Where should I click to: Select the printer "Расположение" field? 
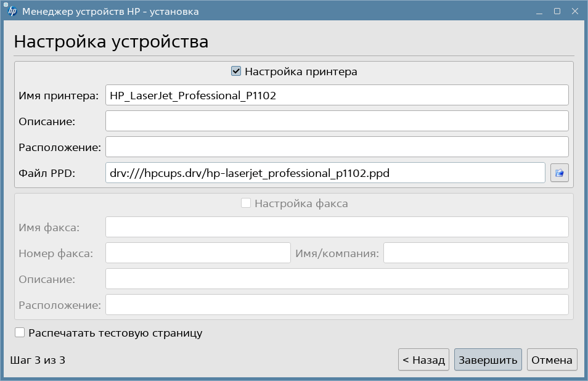pos(337,147)
